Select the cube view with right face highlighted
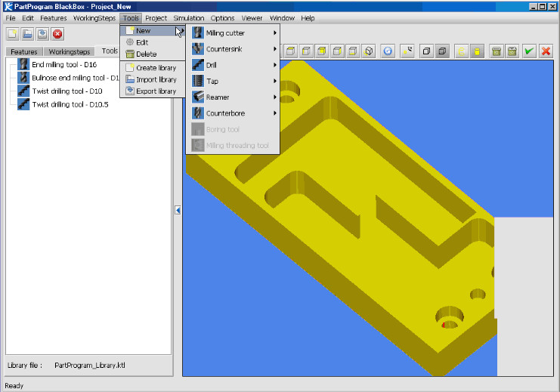The image size is (560, 392). (337, 51)
